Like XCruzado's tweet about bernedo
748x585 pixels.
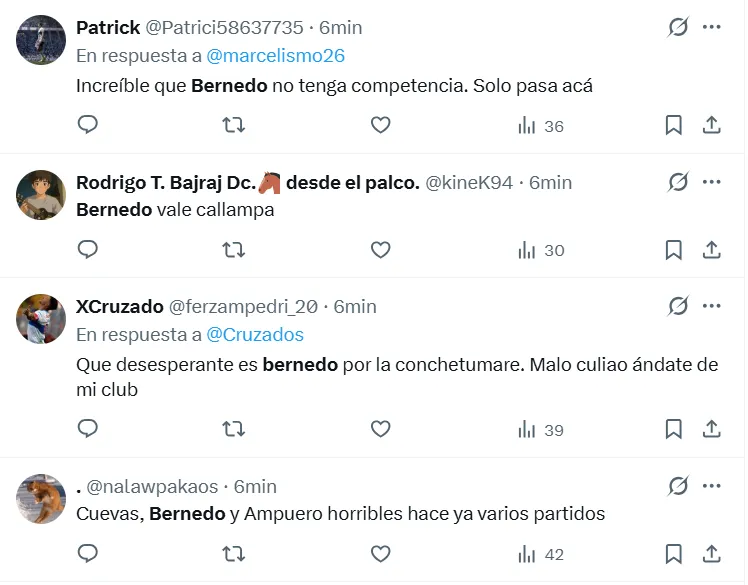click(x=380, y=429)
